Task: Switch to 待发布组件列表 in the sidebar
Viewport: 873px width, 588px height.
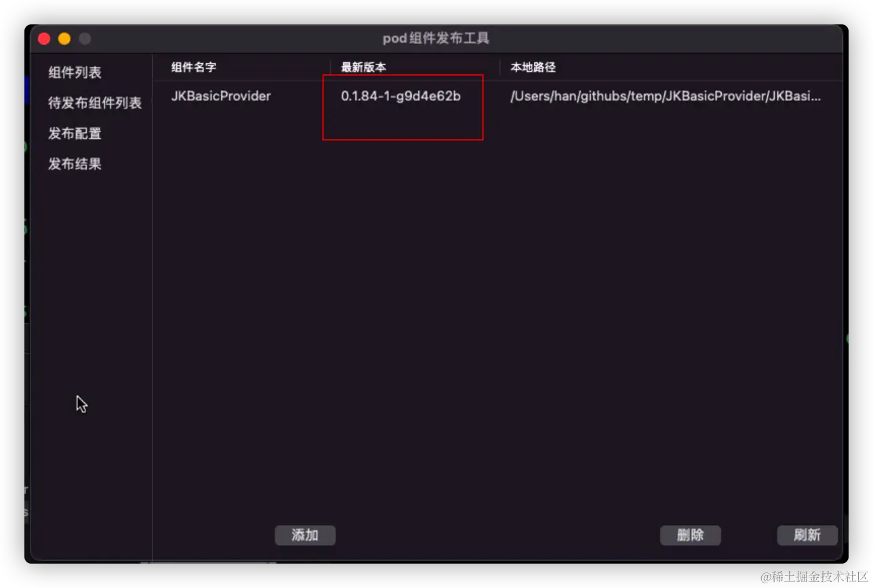Action: [x=94, y=103]
